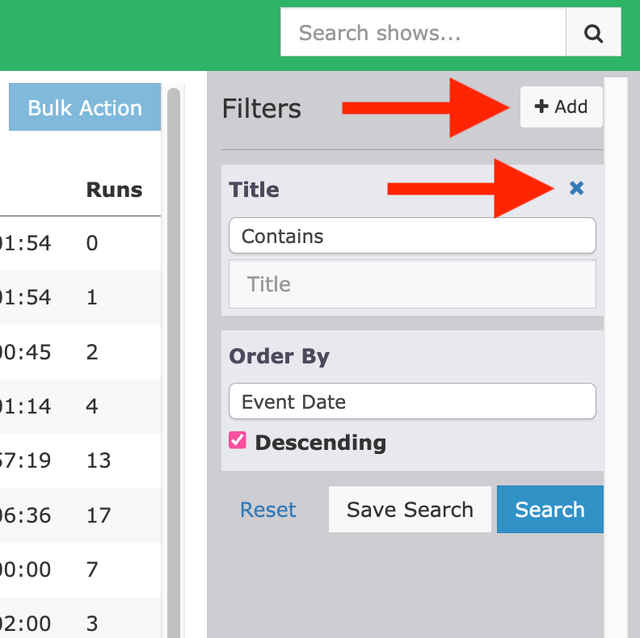Click the 01:14 time cell
Screen dimensions: 640x638
pyautogui.click(x=25, y=406)
